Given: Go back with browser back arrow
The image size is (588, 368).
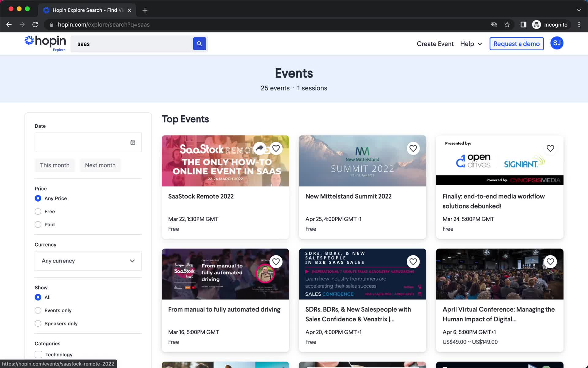Looking at the screenshot, I should [x=9, y=25].
